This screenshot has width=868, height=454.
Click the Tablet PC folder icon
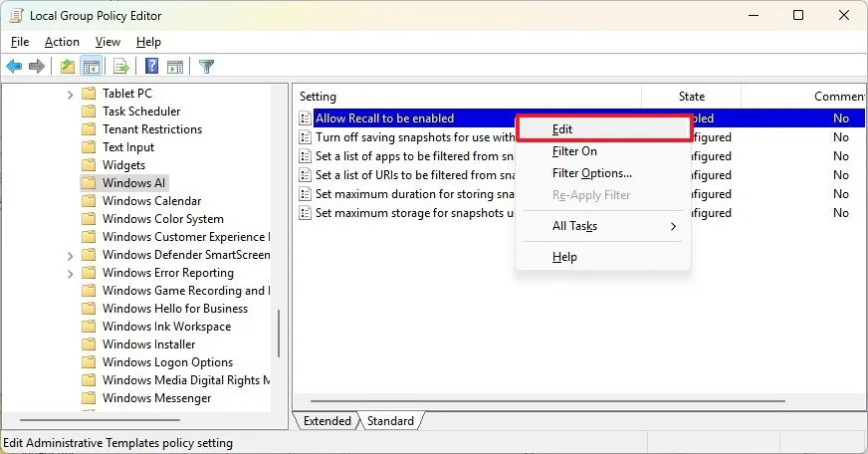(89, 94)
